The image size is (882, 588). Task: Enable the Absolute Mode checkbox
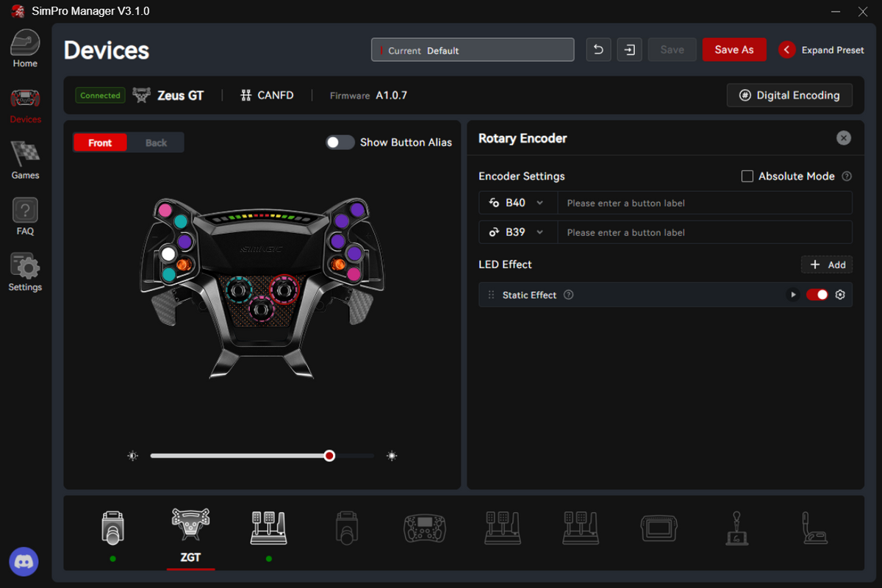pyautogui.click(x=747, y=176)
